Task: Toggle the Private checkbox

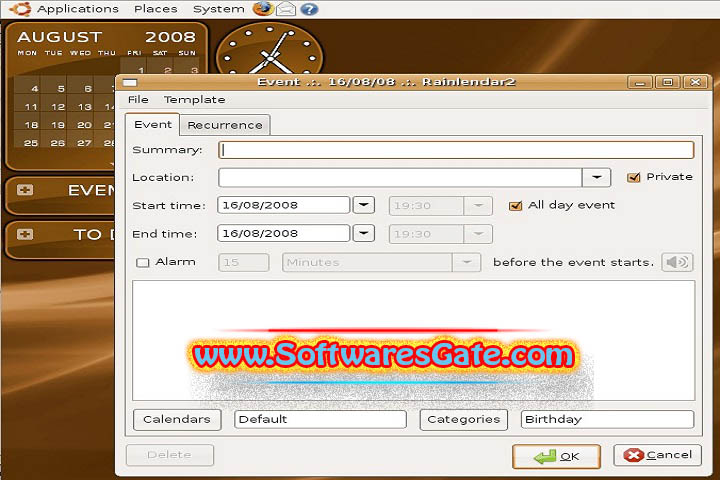Action: [x=633, y=177]
